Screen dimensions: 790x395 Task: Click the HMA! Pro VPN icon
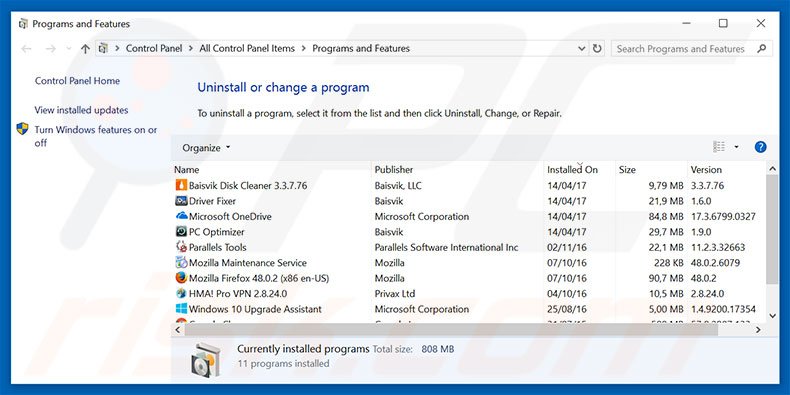(181, 294)
